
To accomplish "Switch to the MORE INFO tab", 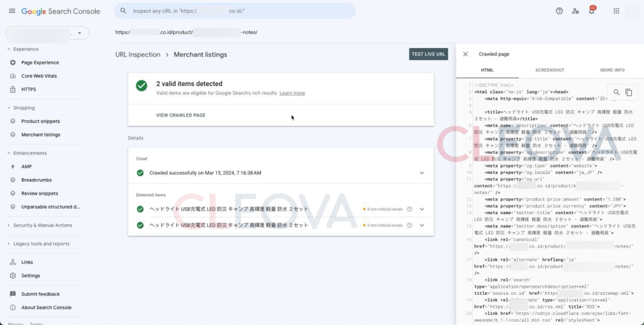I will pos(613,70).
